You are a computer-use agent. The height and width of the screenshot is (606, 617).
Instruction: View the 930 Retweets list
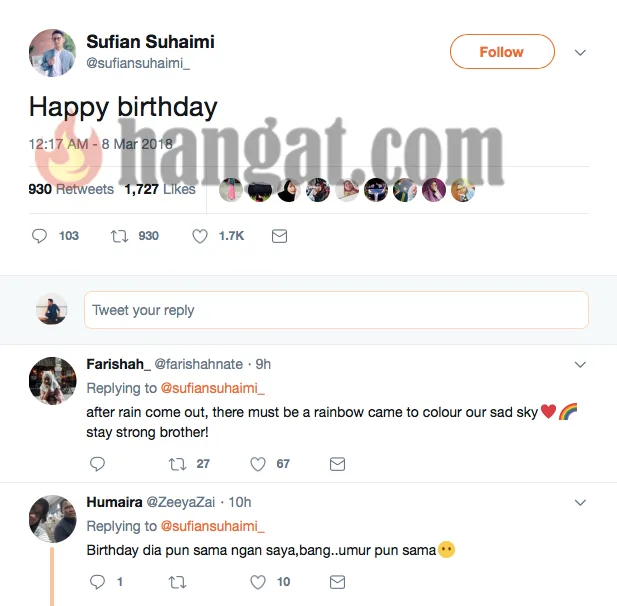pos(70,189)
